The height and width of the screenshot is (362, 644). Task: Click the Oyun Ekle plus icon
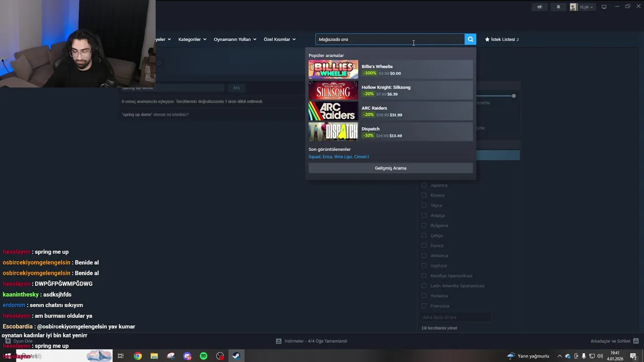[x=8, y=341]
